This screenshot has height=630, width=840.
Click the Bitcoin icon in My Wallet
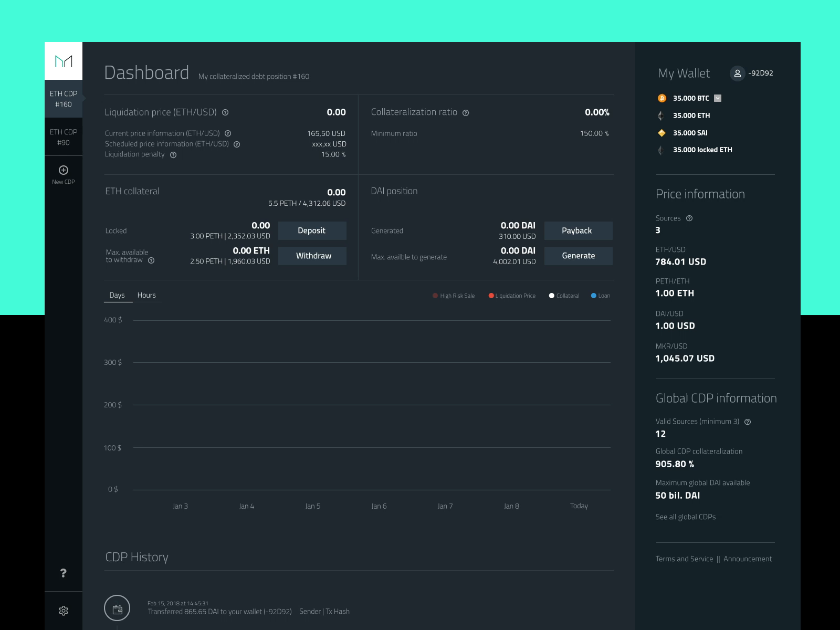point(663,98)
